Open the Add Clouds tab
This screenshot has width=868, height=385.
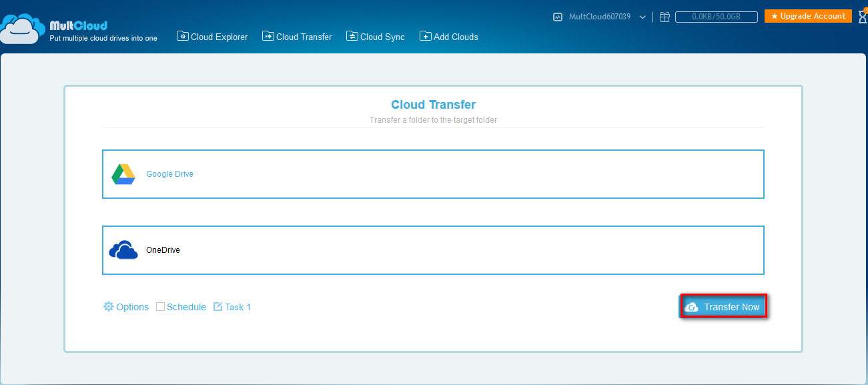click(449, 37)
